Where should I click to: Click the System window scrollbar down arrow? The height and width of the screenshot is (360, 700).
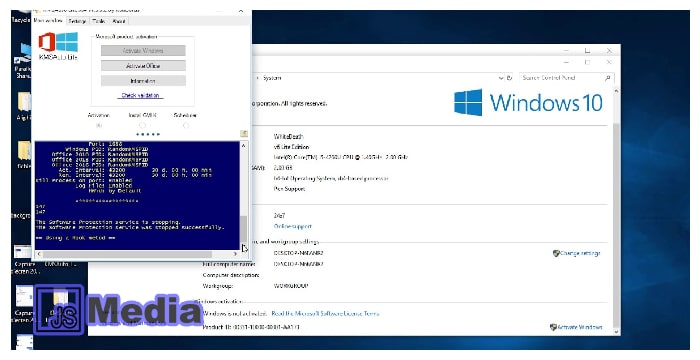[x=616, y=332]
